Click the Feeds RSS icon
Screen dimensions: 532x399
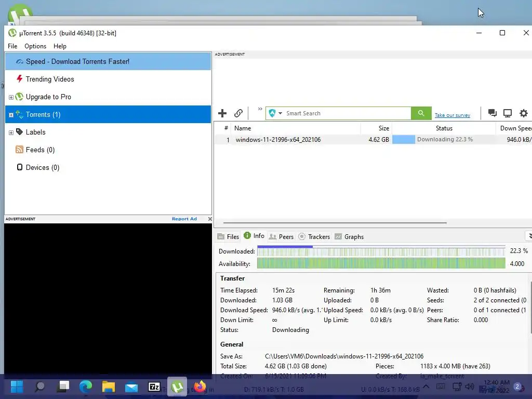point(20,149)
